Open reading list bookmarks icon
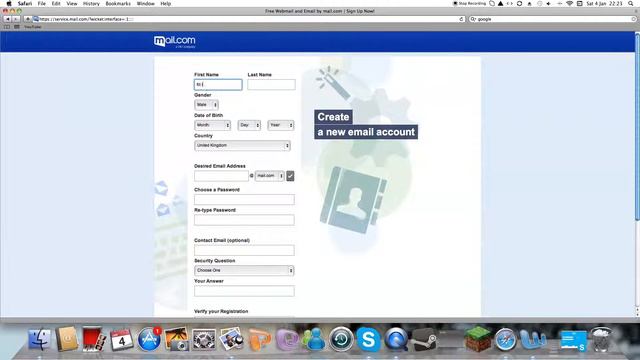Screen dimensions: 640x360 [7, 27]
